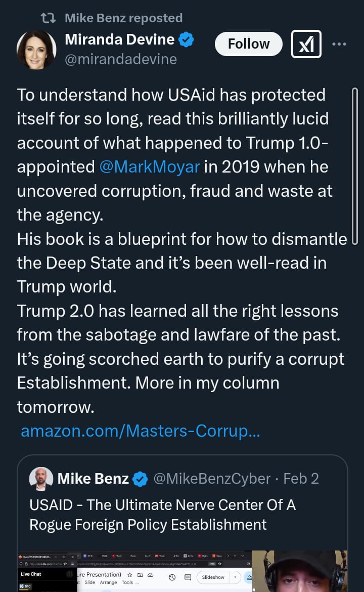Open Mike Benz's avatar in quoted post

(41, 479)
